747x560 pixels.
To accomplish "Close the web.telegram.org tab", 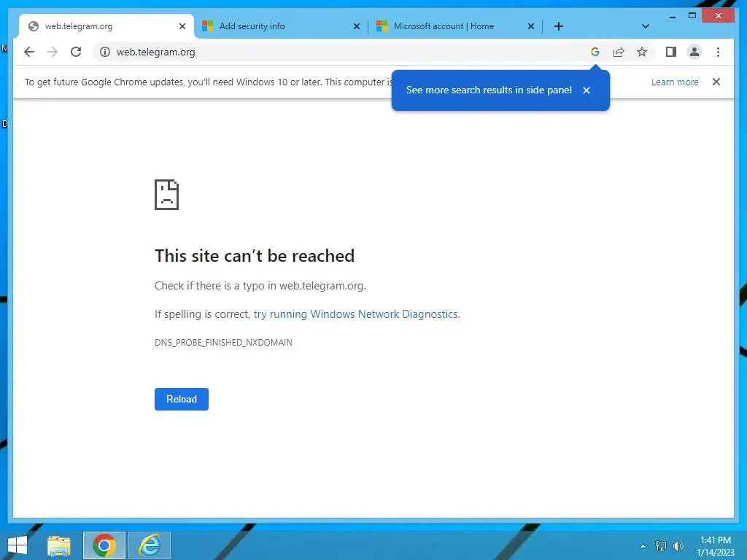I will (x=182, y=27).
